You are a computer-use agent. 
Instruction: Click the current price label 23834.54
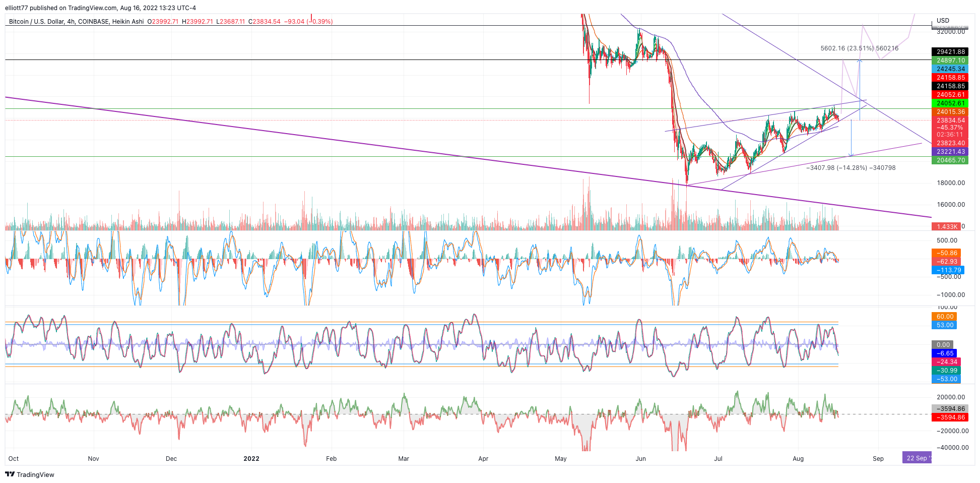point(950,120)
